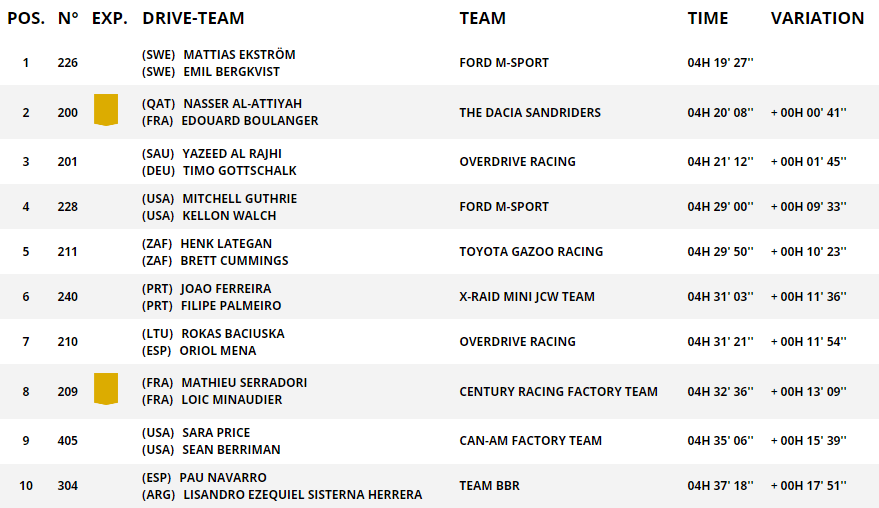This screenshot has width=879, height=508.
Task: Click the DRIVE-TEAM column header
Action: tap(193, 18)
